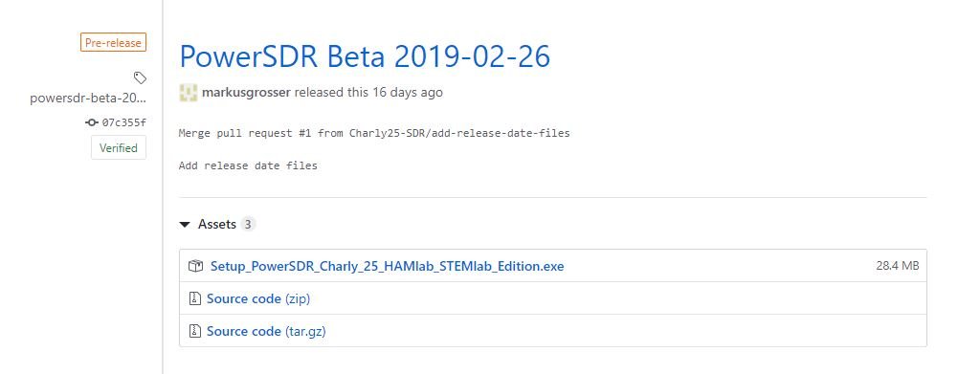Click the tag icon above the tag name
Viewport: 980px width, 374px height.
click(x=140, y=78)
